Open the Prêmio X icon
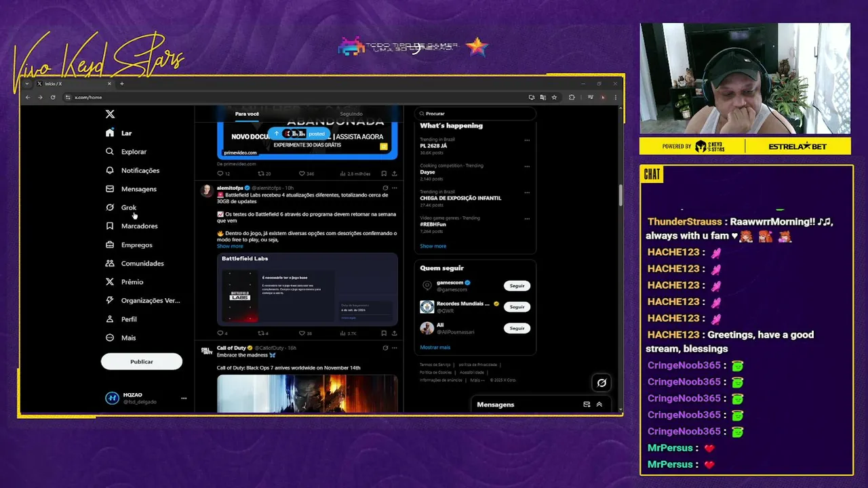Screen dimensions: 868x488 coord(110,281)
